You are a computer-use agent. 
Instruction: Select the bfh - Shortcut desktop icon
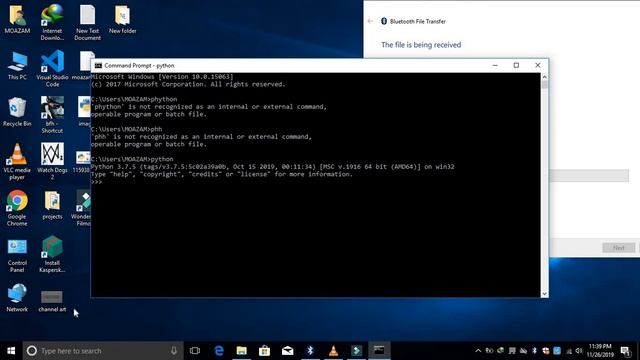(x=52, y=115)
